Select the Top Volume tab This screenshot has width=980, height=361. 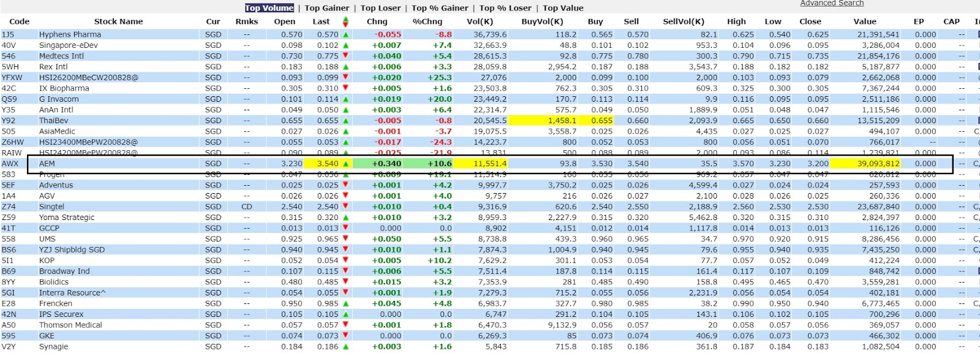point(269,8)
